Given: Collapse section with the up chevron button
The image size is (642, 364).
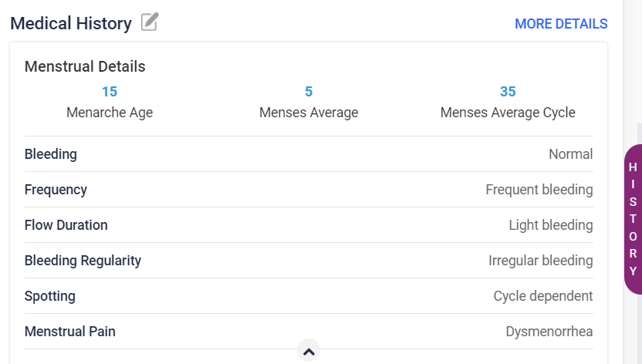Looking at the screenshot, I should point(309,352).
